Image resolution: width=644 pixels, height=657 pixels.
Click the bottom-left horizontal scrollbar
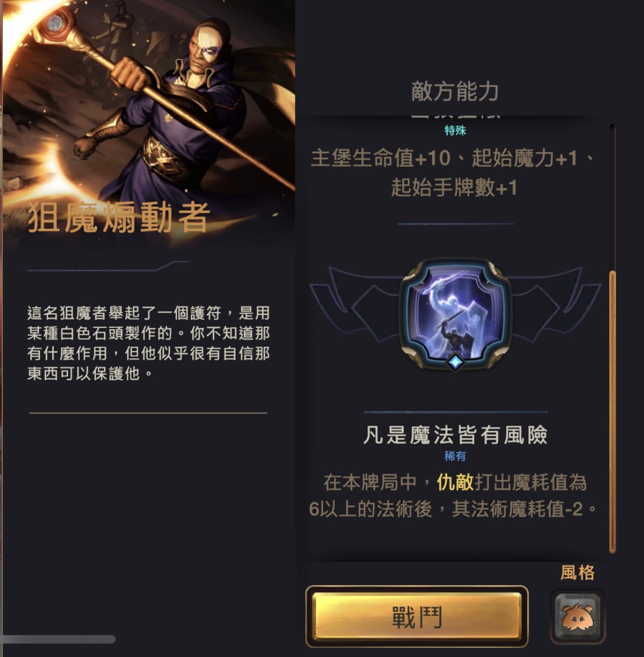pos(58,639)
